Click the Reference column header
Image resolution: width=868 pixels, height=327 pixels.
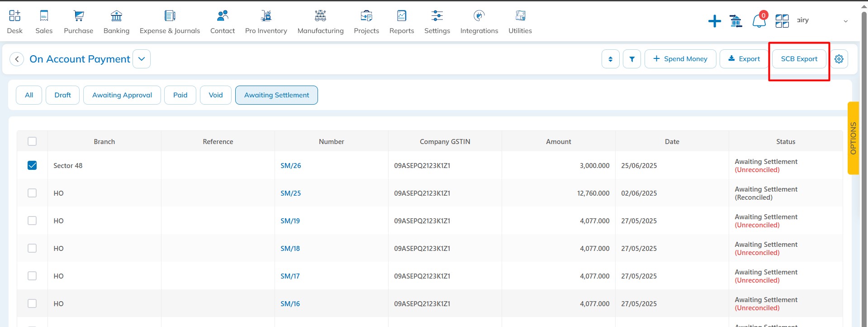click(218, 142)
